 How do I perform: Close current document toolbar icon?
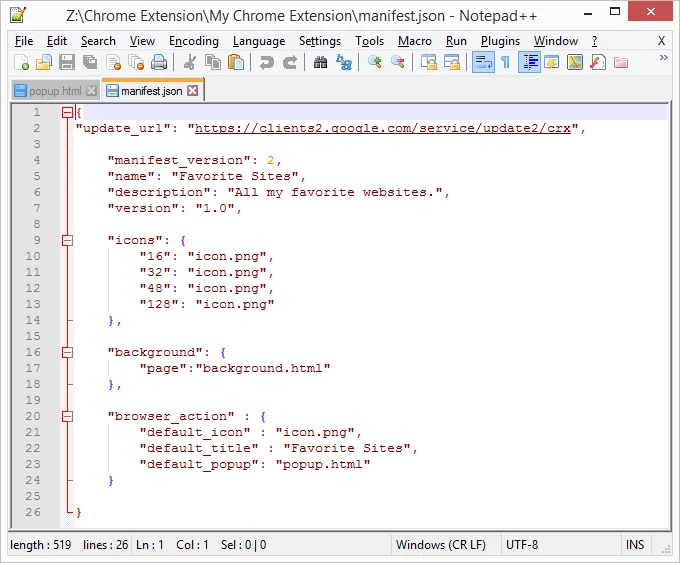point(113,62)
